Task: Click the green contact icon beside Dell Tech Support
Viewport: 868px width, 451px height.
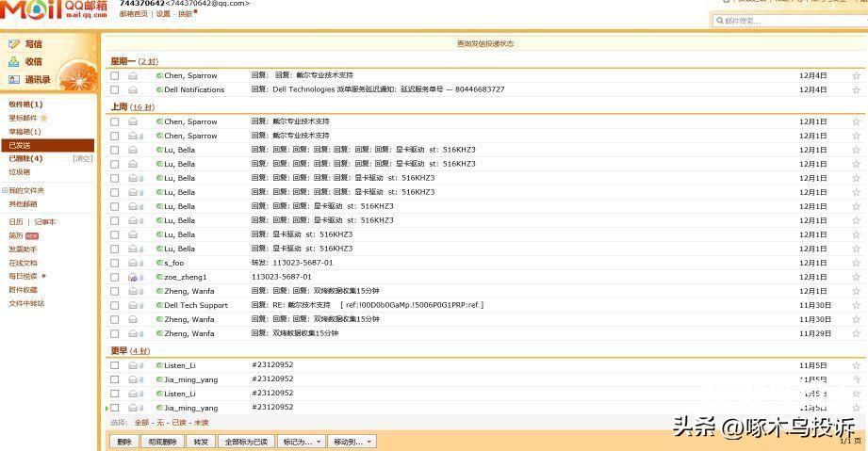Action: (x=159, y=305)
